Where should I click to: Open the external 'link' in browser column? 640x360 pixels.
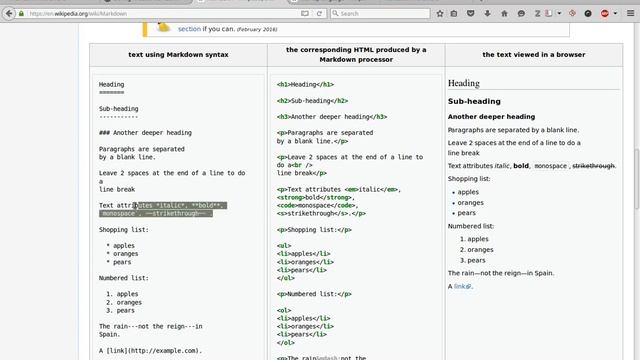click(x=462, y=286)
